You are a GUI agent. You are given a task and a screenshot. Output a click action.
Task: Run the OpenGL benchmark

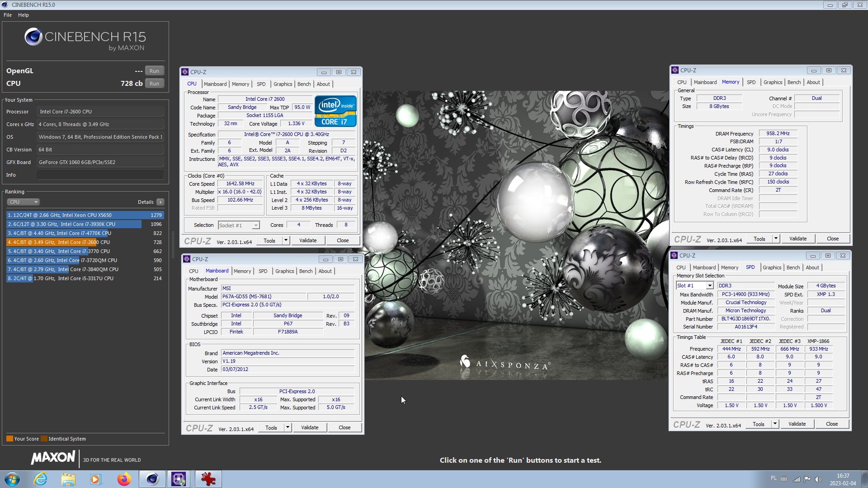[x=154, y=71]
